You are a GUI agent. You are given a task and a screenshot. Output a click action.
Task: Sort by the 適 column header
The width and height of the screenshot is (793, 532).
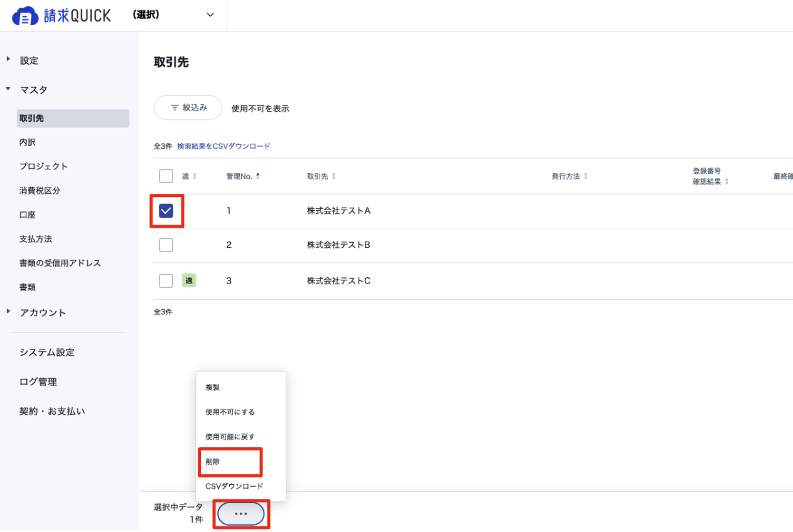click(x=189, y=177)
